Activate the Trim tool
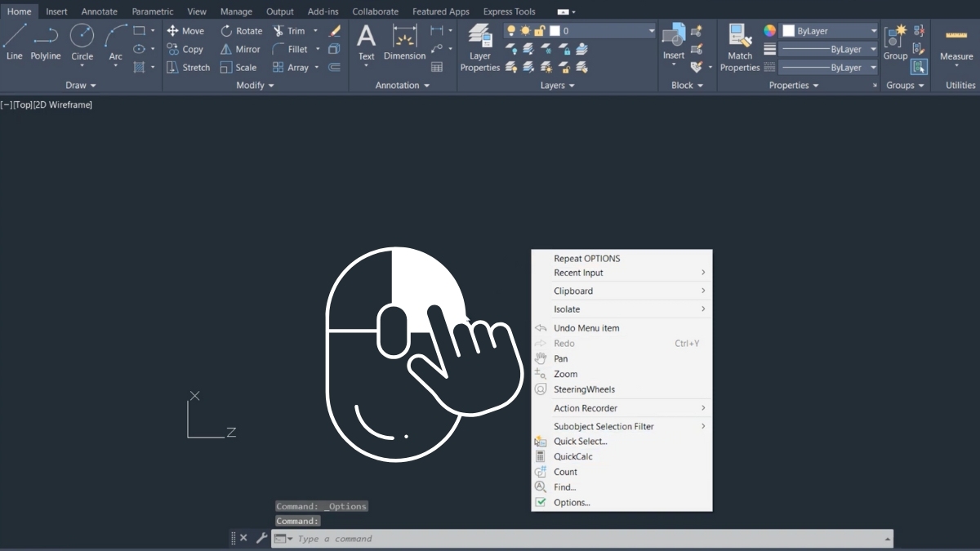The height and width of the screenshot is (551, 980). (289, 30)
